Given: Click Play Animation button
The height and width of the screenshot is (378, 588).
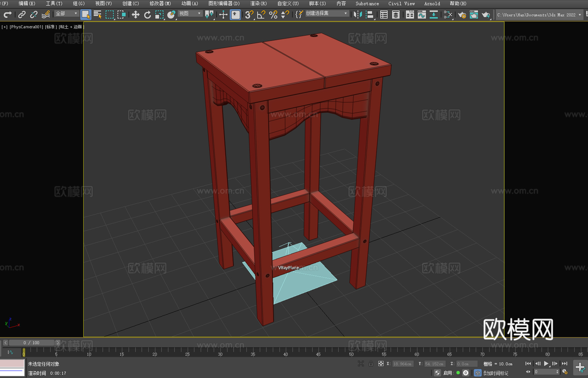Looking at the screenshot, I should tap(546, 364).
